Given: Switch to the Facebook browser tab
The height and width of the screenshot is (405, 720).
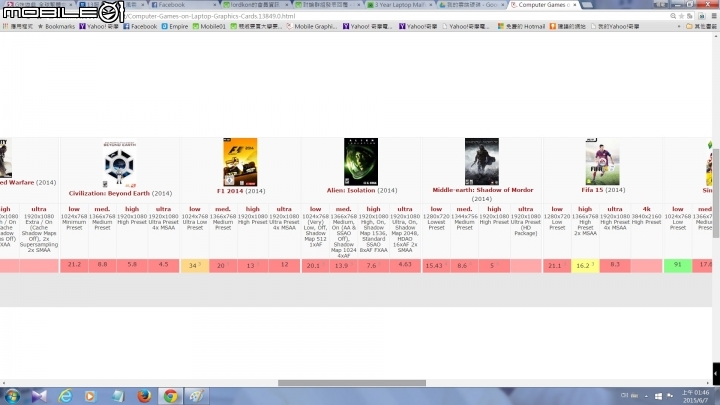Looking at the screenshot, I should point(183,5).
